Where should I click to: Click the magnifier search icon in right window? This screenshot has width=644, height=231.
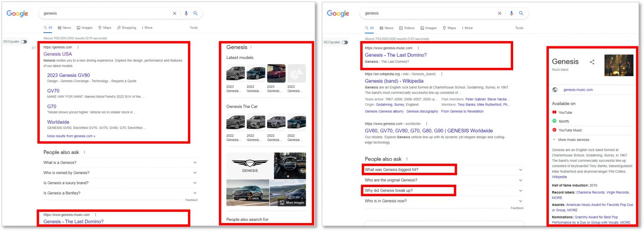pyautogui.click(x=521, y=13)
